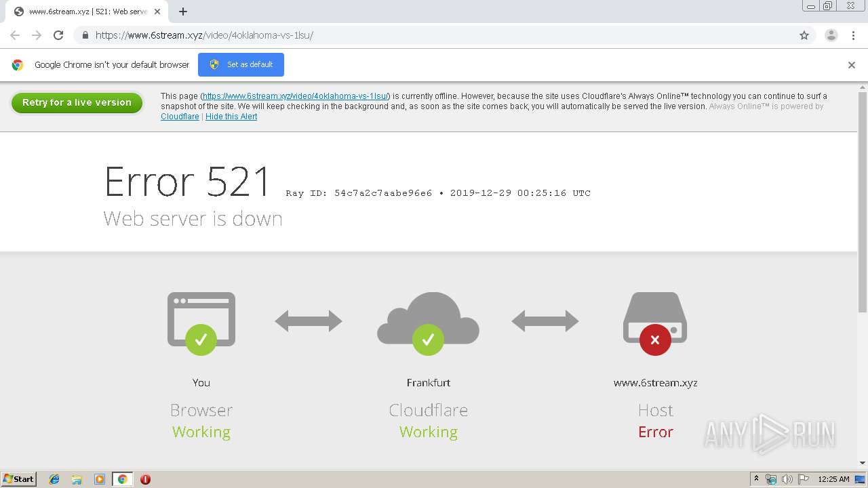Open media player from taskbar
Screen dimensions: 868x488
(100, 479)
